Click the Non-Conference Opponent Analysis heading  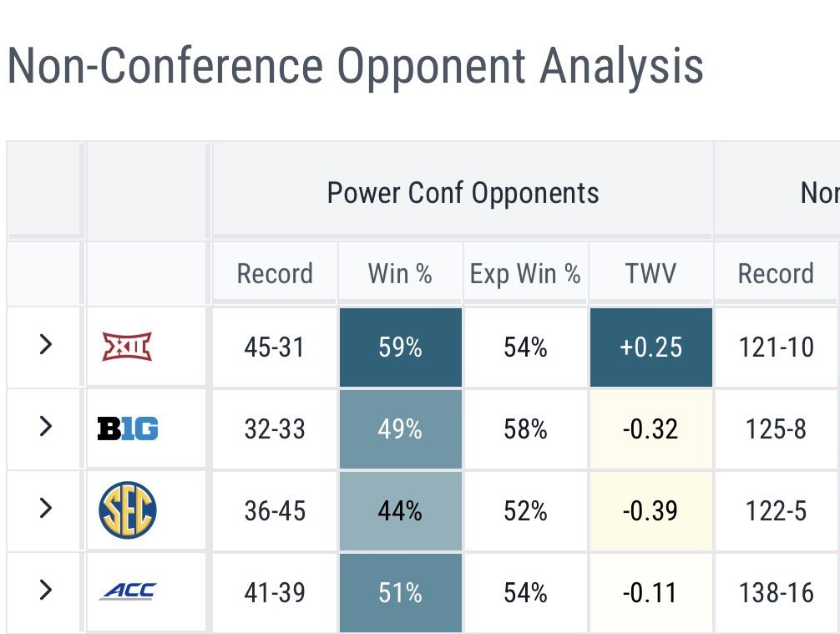coord(355,67)
